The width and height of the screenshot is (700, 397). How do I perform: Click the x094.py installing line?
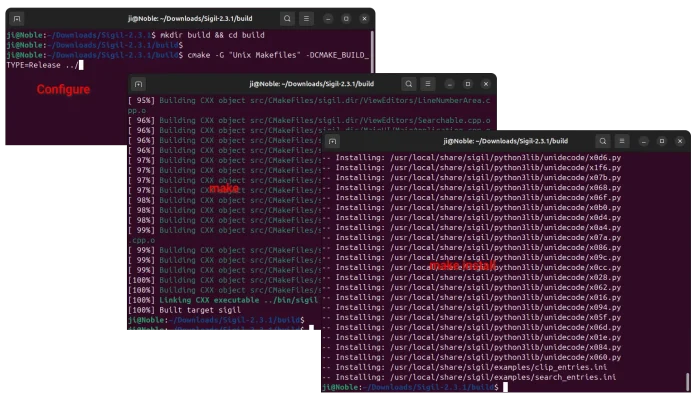[x=471, y=307]
